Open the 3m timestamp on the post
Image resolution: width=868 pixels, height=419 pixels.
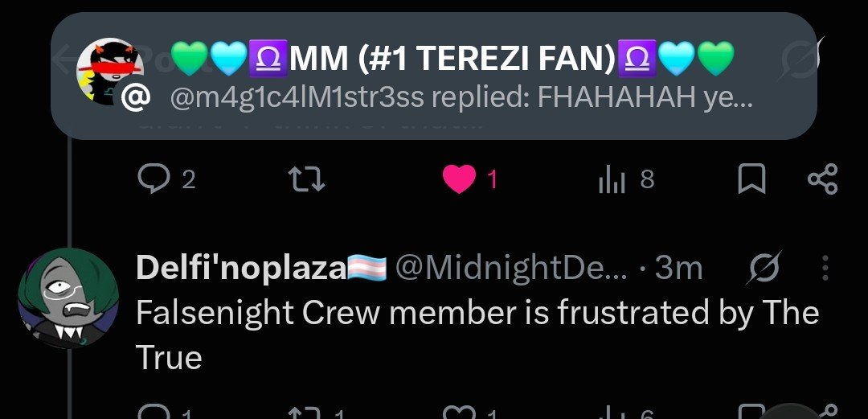(x=678, y=269)
